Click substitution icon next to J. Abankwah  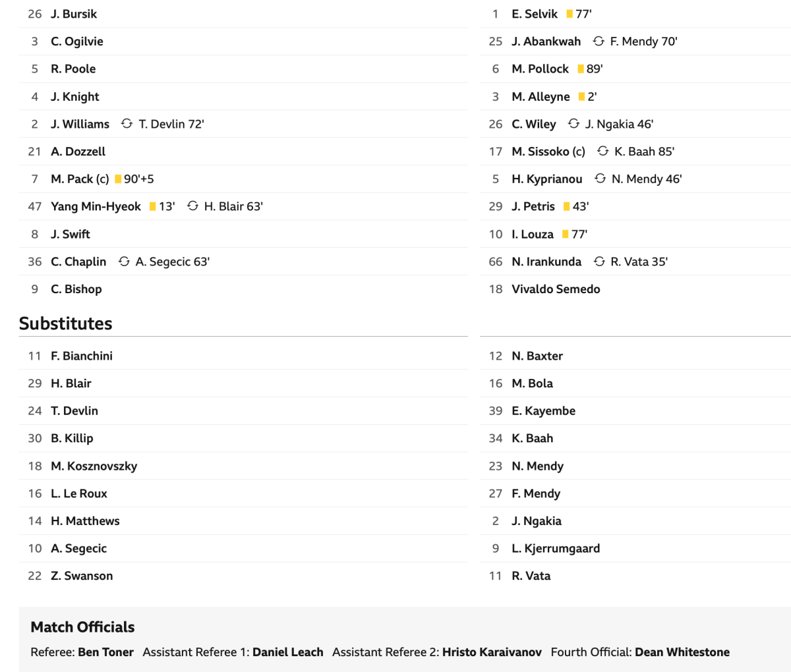pos(599,42)
